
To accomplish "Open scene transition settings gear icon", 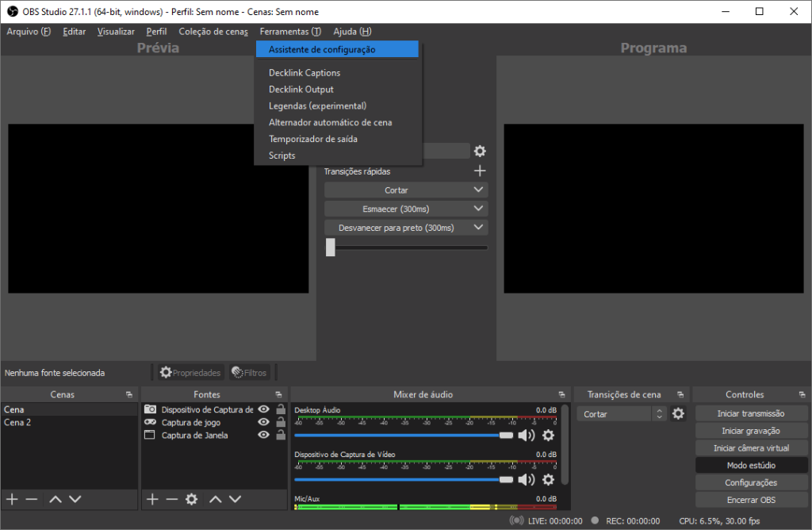I will point(678,413).
